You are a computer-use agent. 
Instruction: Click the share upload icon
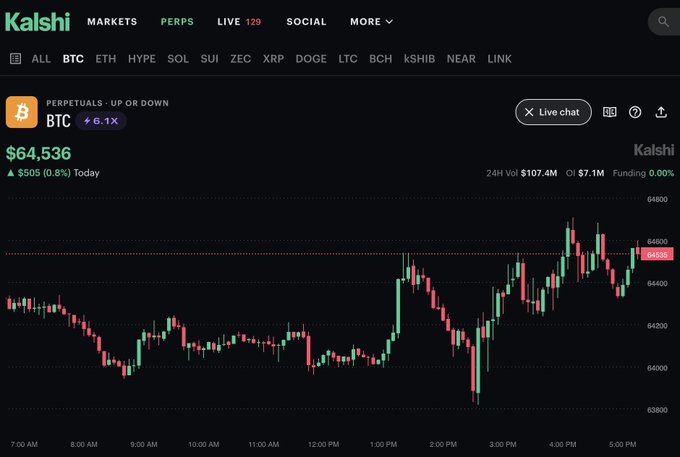(661, 112)
